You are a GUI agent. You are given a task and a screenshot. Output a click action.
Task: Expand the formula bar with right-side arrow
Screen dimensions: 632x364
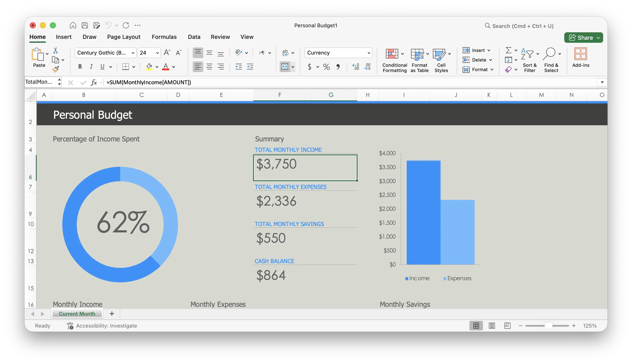[602, 82]
